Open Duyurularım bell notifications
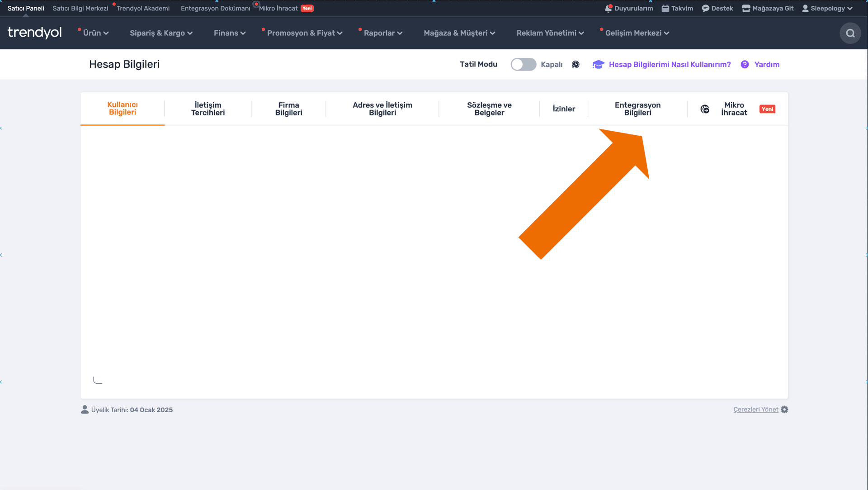Image resolution: width=868 pixels, height=490 pixels. pyautogui.click(x=609, y=9)
